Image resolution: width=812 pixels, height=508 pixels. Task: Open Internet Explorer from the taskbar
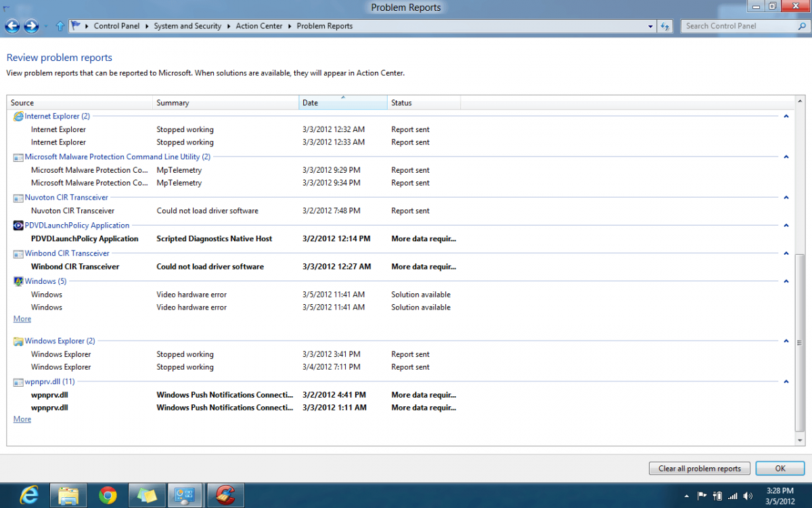28,496
